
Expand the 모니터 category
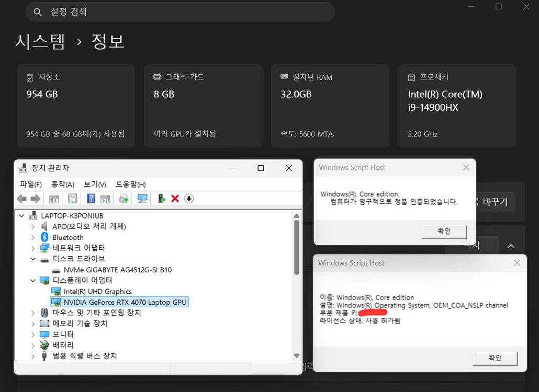coord(33,335)
